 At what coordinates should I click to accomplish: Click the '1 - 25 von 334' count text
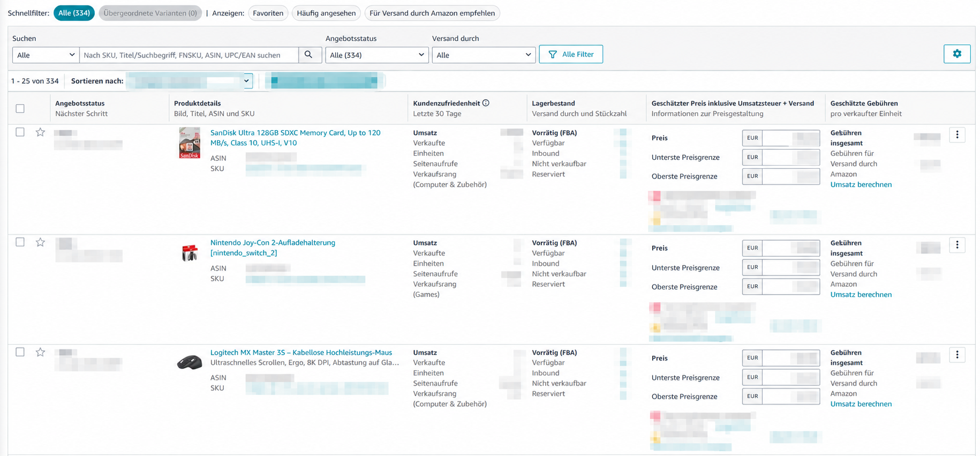point(35,81)
